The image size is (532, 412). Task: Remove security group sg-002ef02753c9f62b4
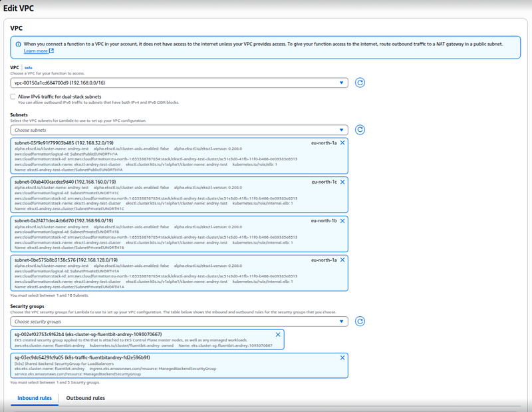pos(278,335)
